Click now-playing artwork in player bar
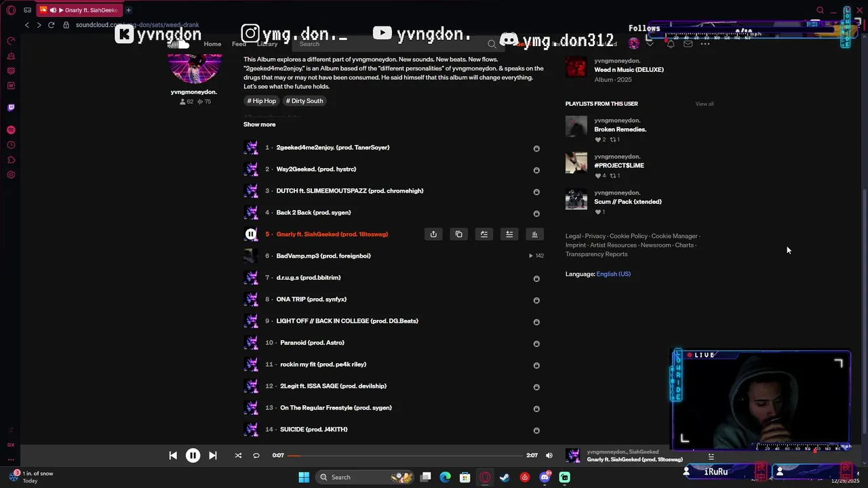This screenshot has height=488, width=868. pyautogui.click(x=574, y=455)
